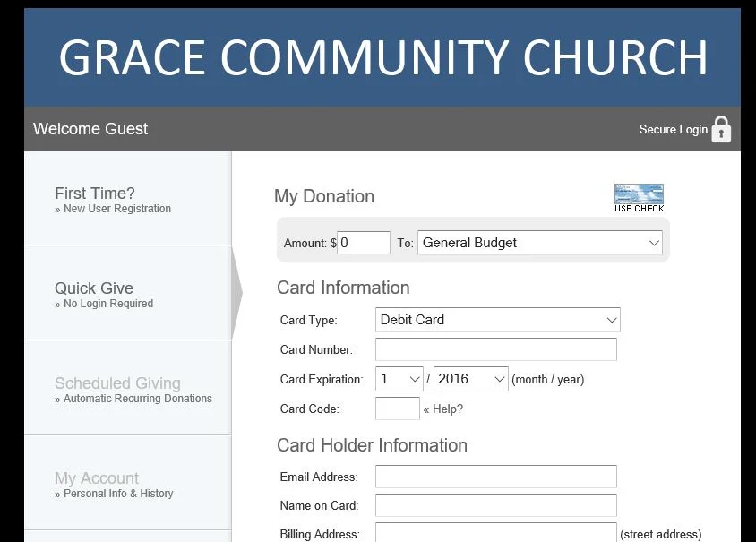Open the expiration month dropdown
The height and width of the screenshot is (542, 756).
(x=399, y=379)
